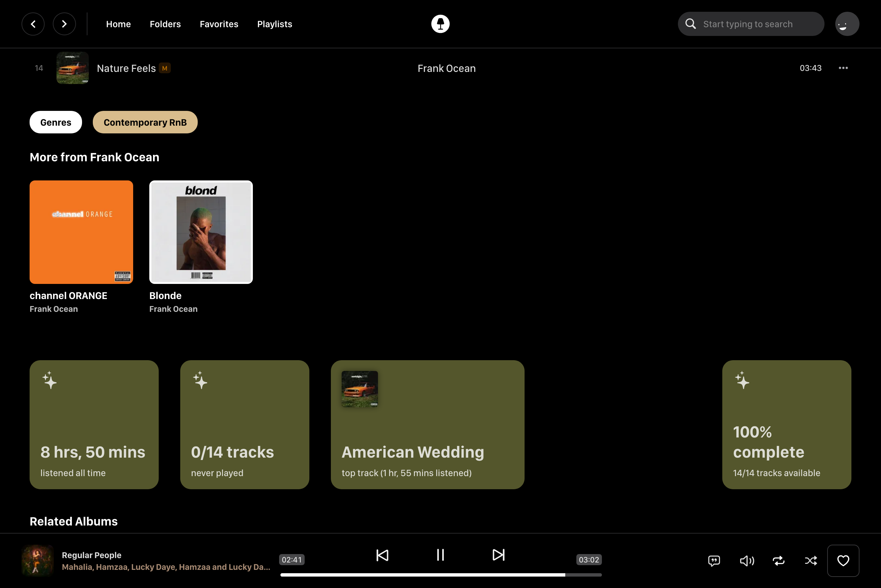This screenshot has height=588, width=881.
Task: Click the total time 03:02
Action: 589,559
